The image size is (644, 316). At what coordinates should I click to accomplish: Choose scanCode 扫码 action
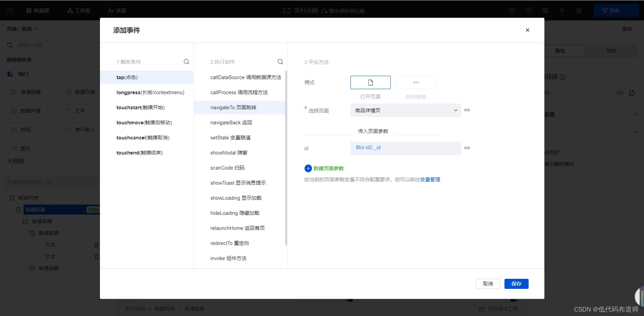(x=239, y=168)
